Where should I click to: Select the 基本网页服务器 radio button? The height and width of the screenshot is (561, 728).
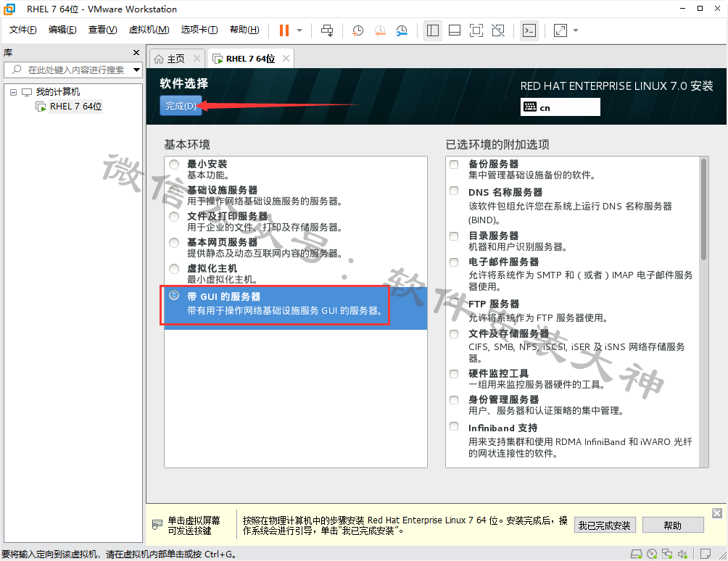[174, 243]
